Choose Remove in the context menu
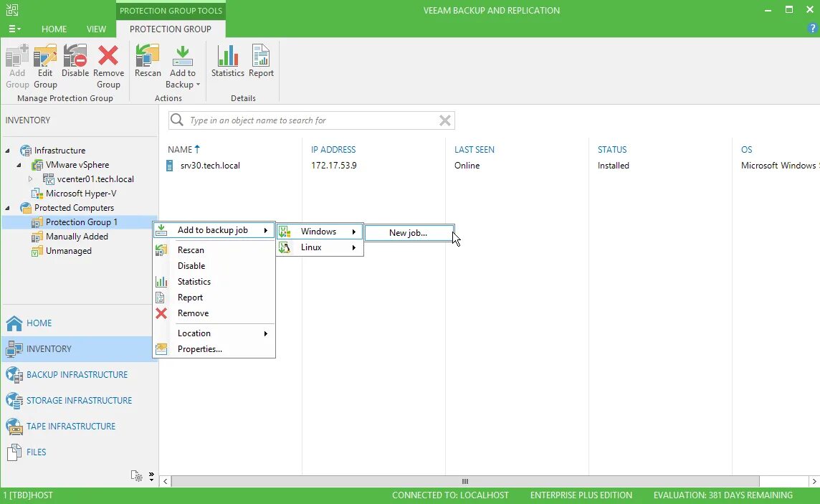This screenshot has height=504, width=820. 214,313
